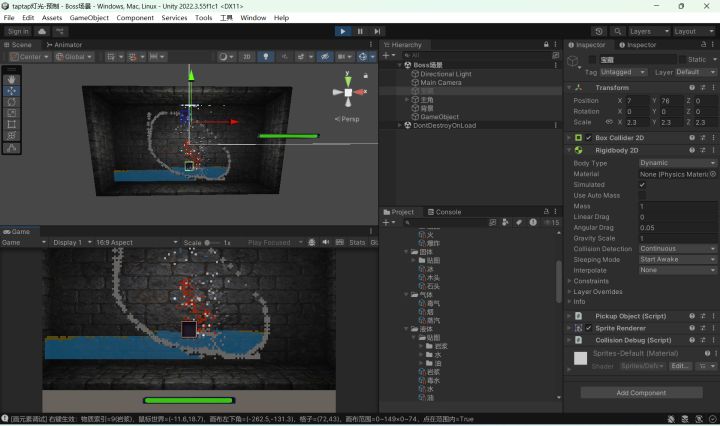Switch to the Console tab
Screen dimensions: 720x426
444,212
